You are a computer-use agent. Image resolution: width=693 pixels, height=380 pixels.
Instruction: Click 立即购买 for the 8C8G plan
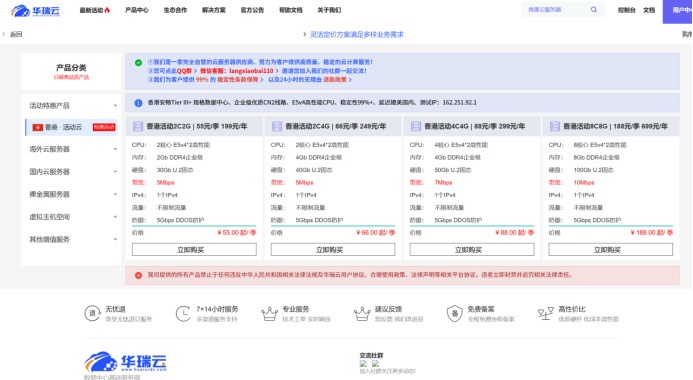611,250
